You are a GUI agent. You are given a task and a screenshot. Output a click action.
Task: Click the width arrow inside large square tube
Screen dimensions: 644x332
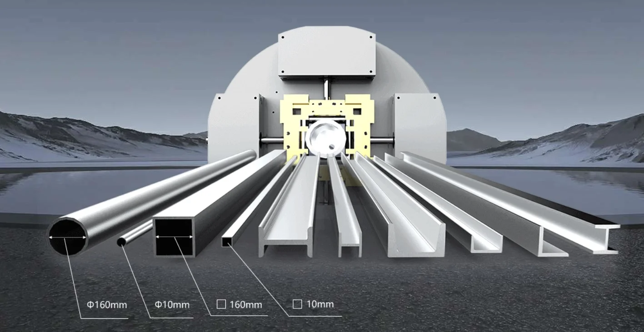[x=174, y=237]
